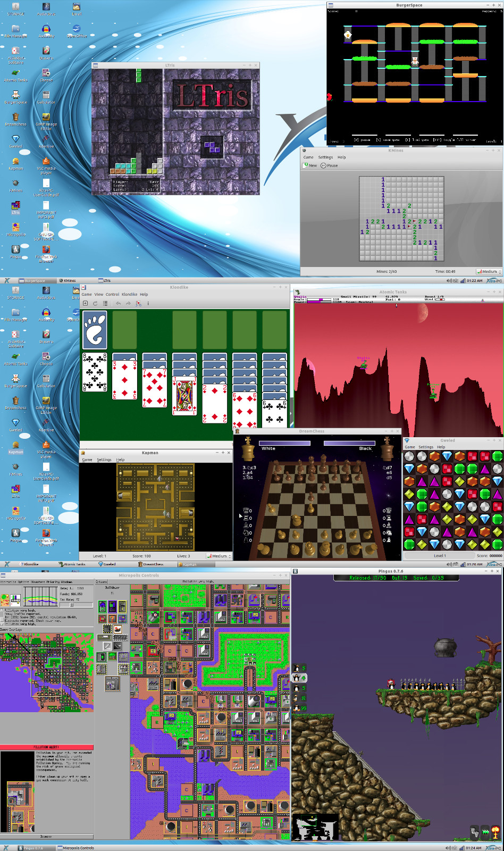This screenshot has width=504, height=851.
Task: Select the residential zone tool in Micropolis
Action: click(103, 607)
